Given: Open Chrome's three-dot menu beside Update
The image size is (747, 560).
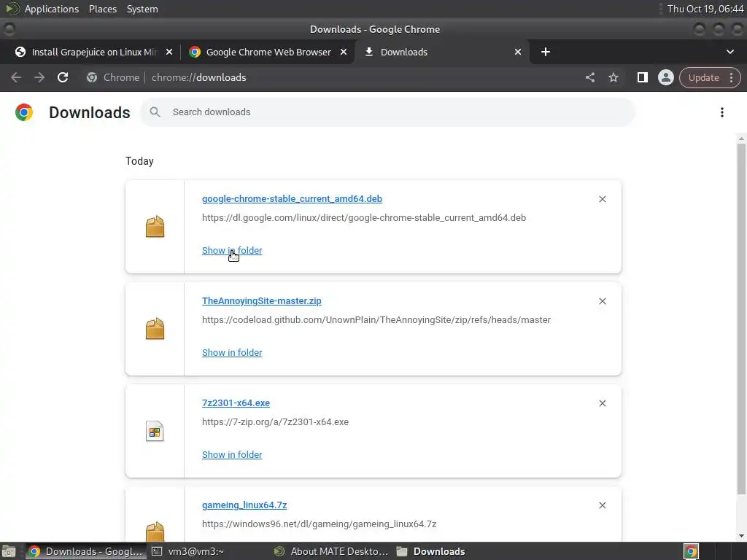Looking at the screenshot, I should 731,77.
